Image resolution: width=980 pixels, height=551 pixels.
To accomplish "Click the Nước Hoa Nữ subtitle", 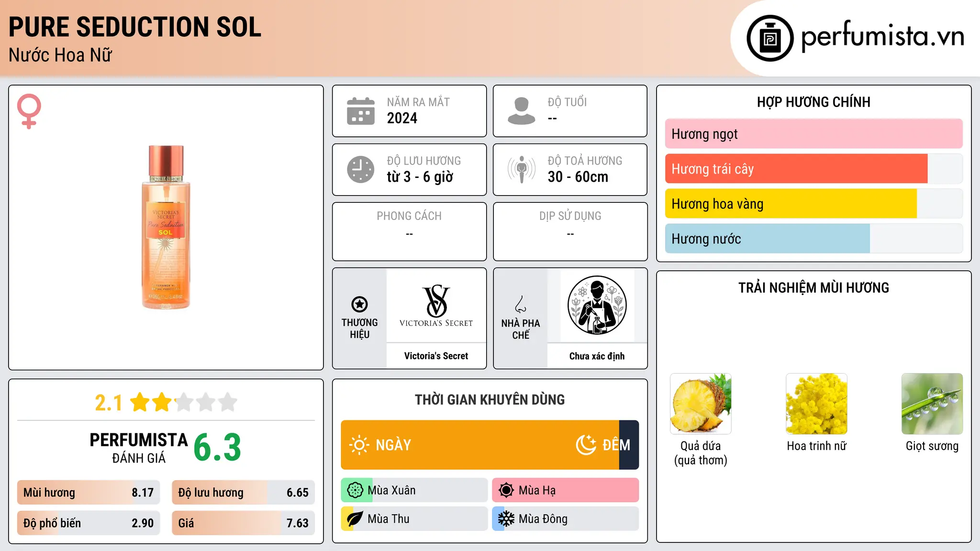I will (x=60, y=55).
